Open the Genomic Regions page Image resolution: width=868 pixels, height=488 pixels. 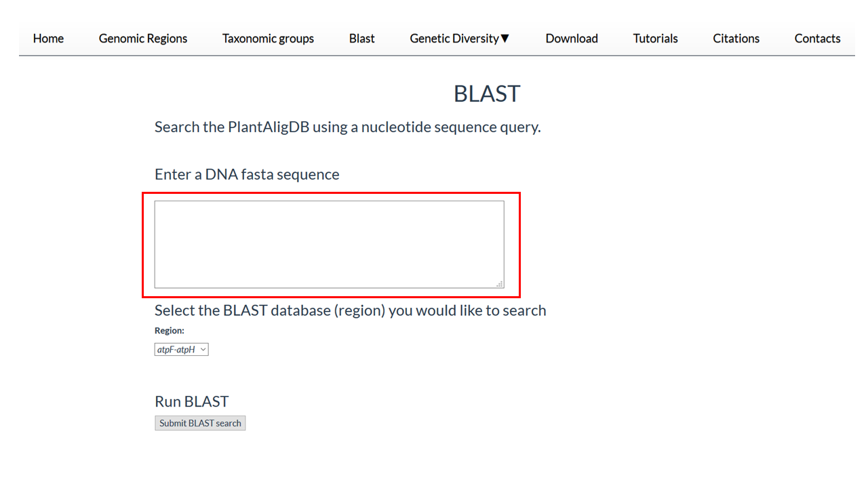(143, 39)
